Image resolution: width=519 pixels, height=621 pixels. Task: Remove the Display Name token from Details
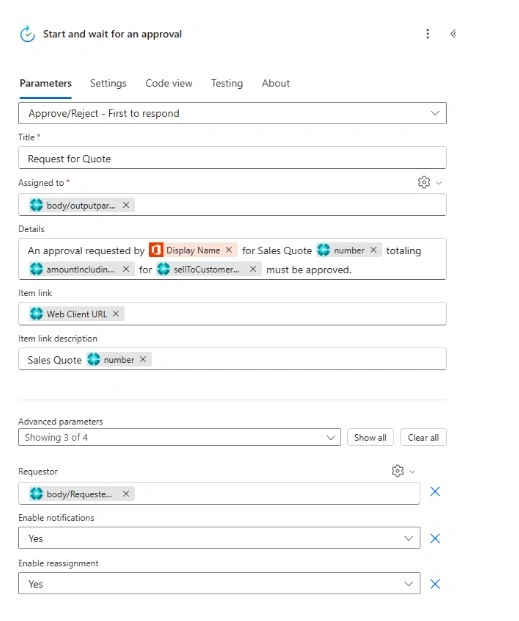[x=229, y=250]
